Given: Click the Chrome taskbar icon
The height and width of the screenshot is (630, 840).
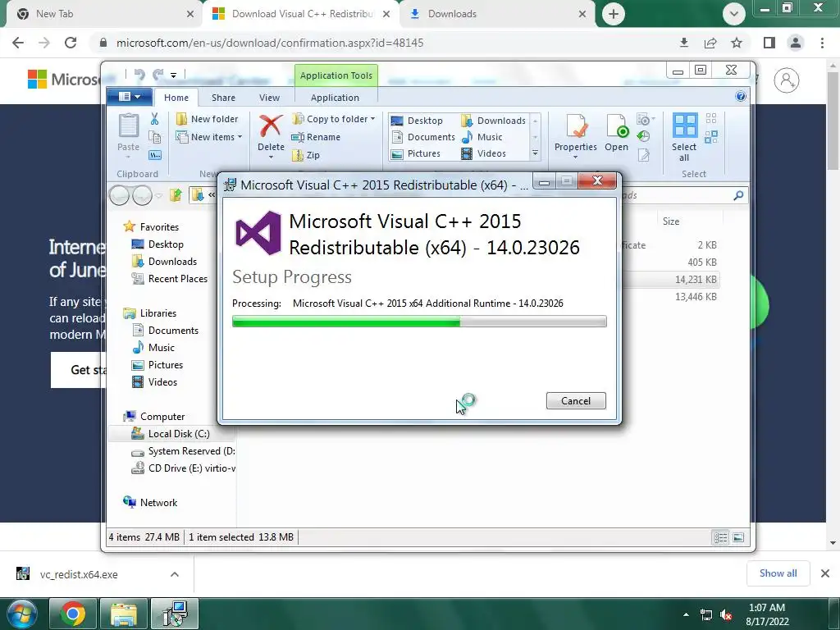Looking at the screenshot, I should pos(73,614).
